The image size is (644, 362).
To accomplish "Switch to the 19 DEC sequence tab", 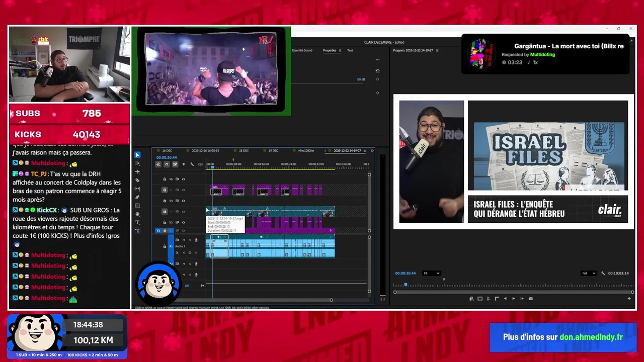I will 273,150.
